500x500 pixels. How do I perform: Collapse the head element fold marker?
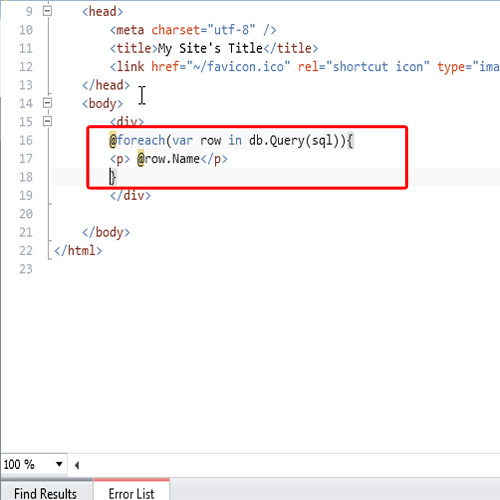click(47, 11)
